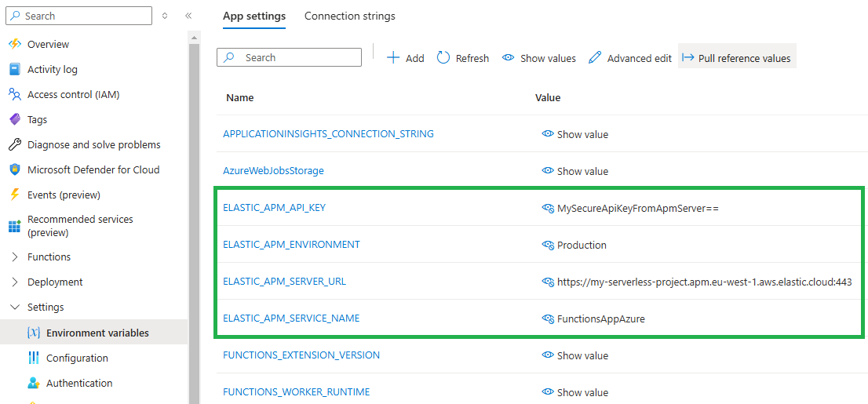
Task: Open the ELASTIC_APM_SERVER_URL setting
Action: [x=284, y=282]
